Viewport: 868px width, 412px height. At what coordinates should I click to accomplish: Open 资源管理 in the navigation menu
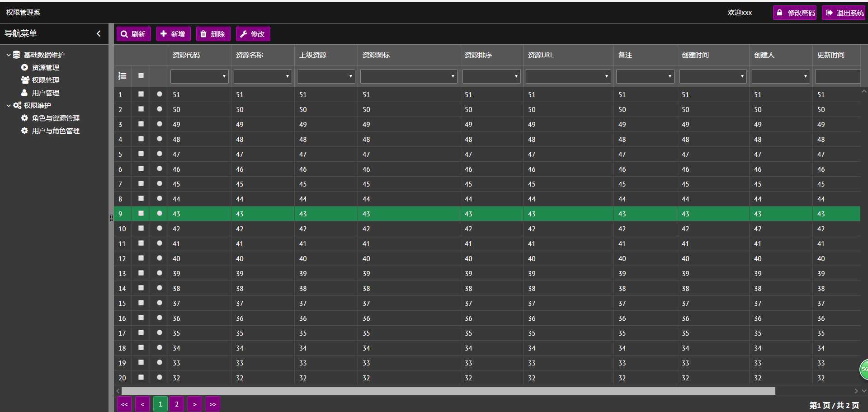(x=46, y=67)
